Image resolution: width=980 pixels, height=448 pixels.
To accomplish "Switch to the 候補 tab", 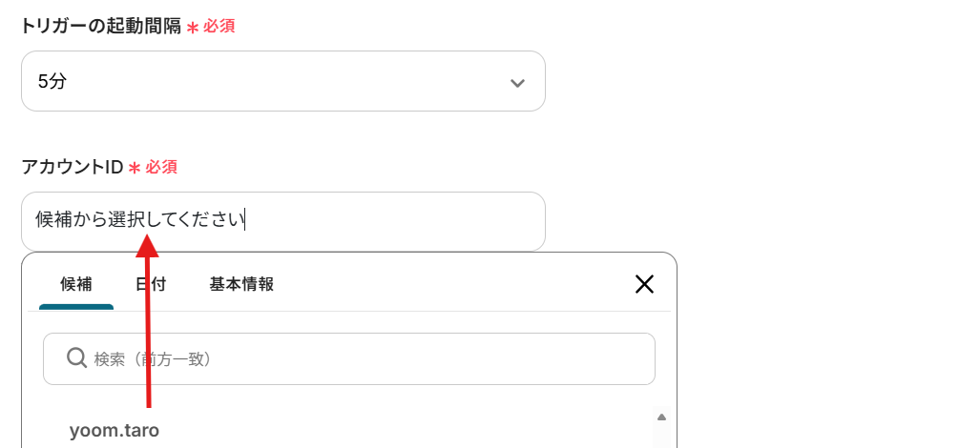I will click(x=76, y=284).
